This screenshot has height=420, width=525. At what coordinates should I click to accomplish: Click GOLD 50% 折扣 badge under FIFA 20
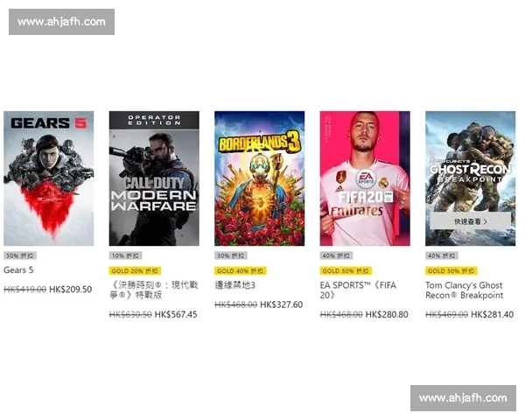click(346, 270)
